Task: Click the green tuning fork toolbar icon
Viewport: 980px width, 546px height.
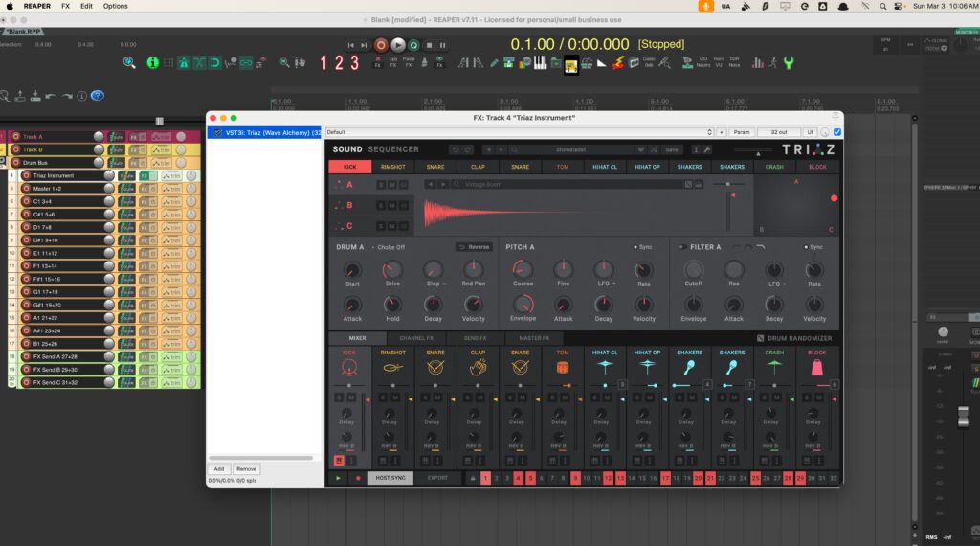Action: (789, 62)
